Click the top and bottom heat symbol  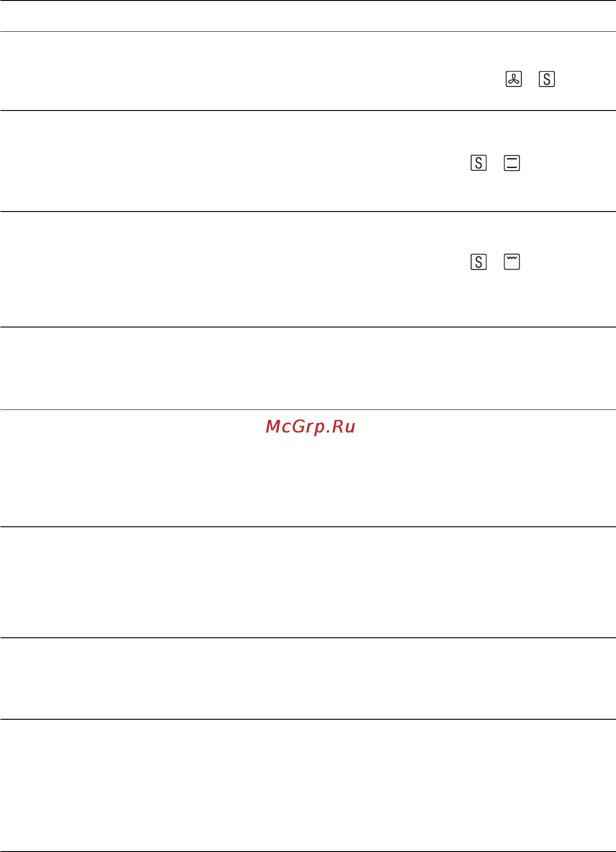[512, 163]
